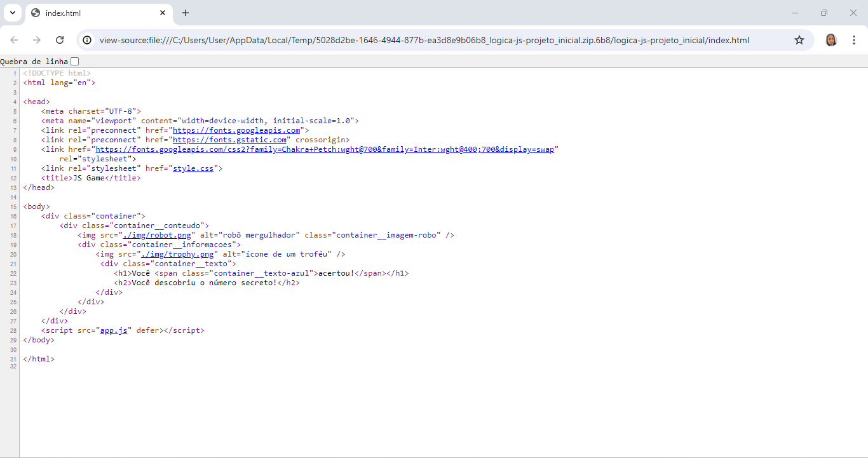Open a new tab with plus button
This screenshot has height=458, width=868.
(x=186, y=13)
